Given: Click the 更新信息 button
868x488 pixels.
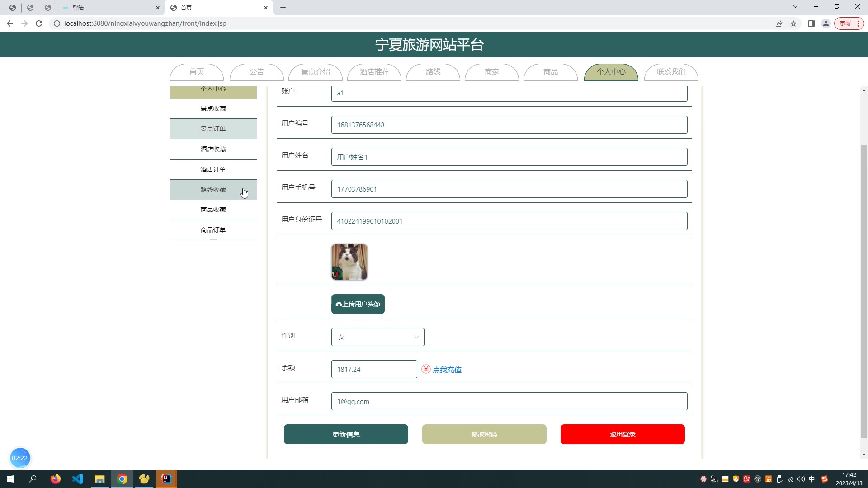Looking at the screenshot, I should point(346,434).
